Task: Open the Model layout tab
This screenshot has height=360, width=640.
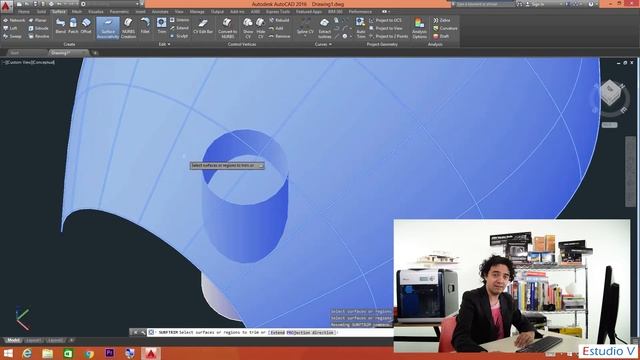Action: [x=13, y=340]
